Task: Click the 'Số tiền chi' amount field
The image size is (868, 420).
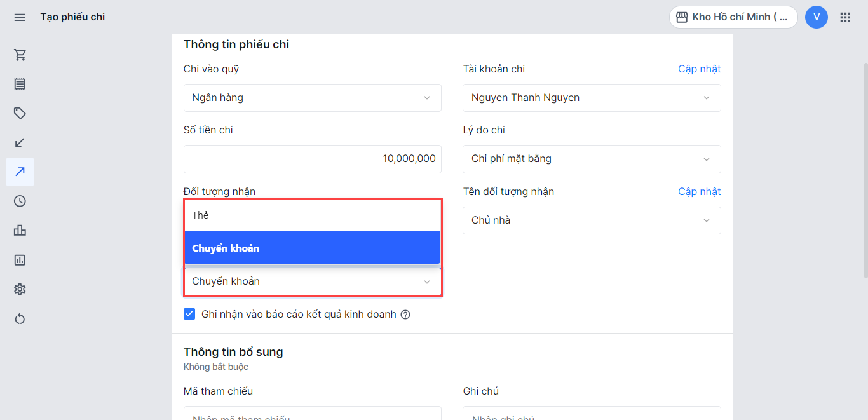Action: 312,159
